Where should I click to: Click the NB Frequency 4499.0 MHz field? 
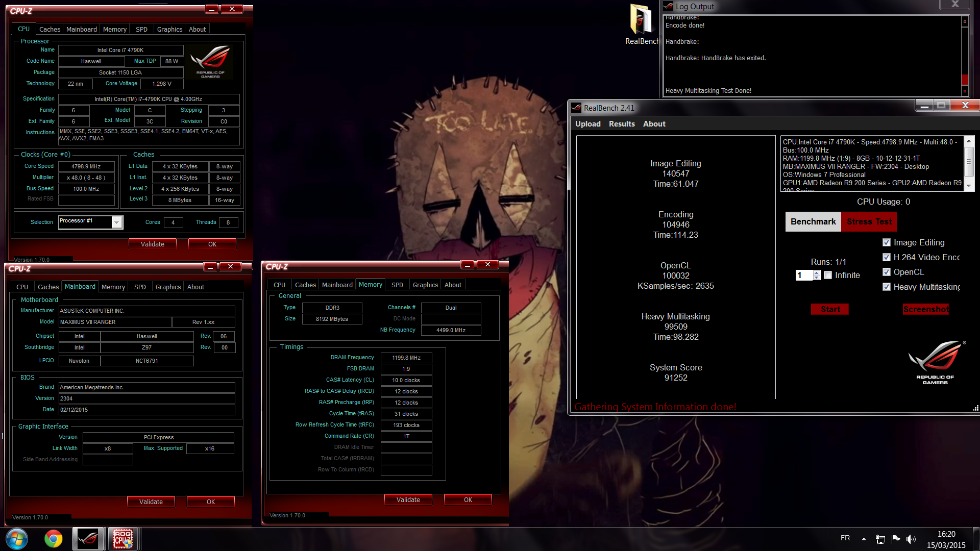point(451,330)
